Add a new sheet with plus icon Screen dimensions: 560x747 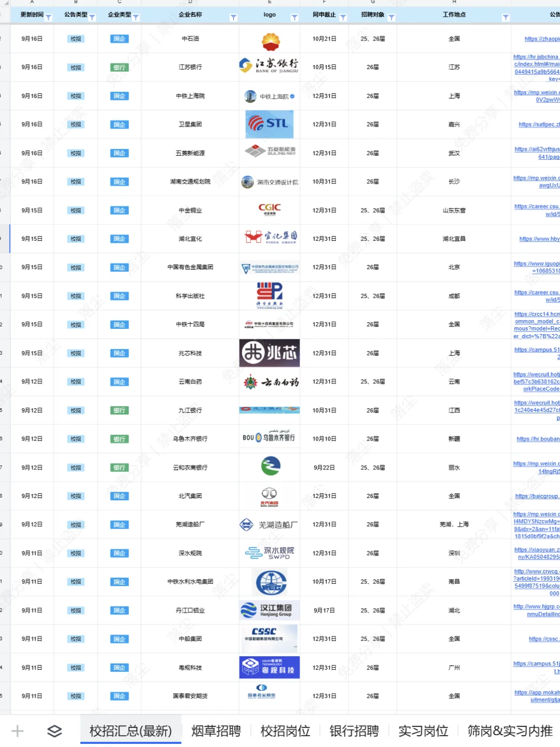(18, 731)
